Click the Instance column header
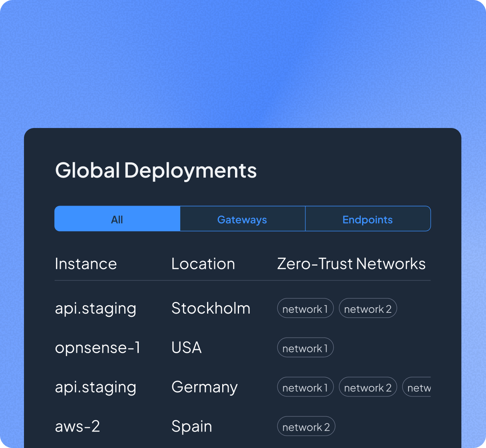This screenshot has height=448, width=486. point(86,264)
